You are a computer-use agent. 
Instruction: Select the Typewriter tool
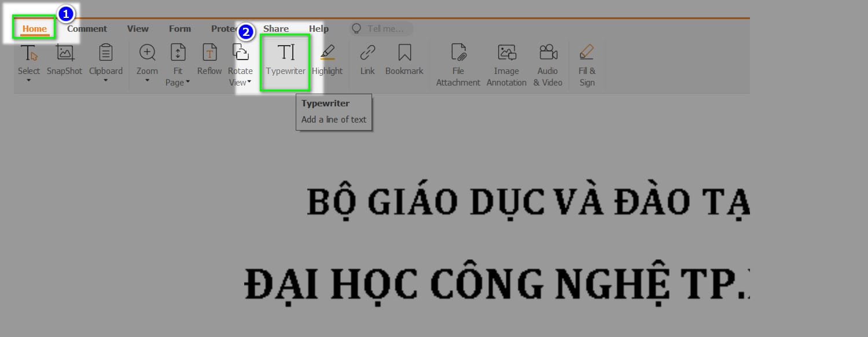click(286, 62)
